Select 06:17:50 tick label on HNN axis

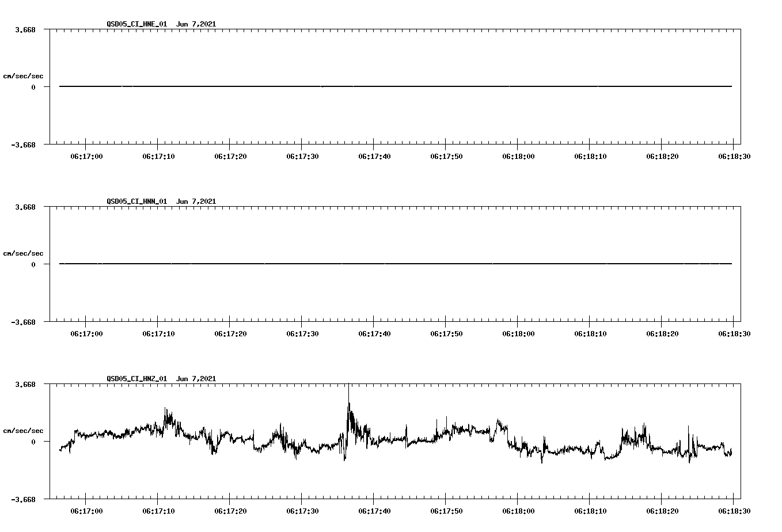coord(446,333)
